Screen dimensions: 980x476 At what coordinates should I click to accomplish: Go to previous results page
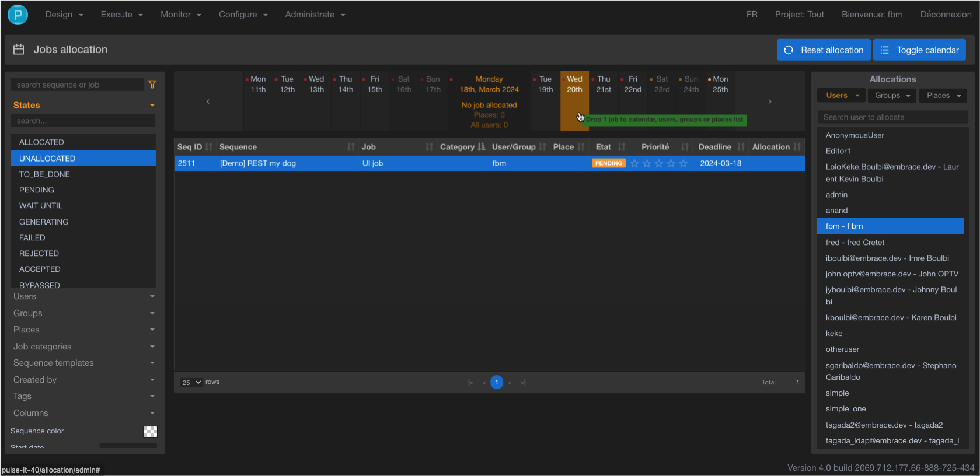(x=484, y=383)
